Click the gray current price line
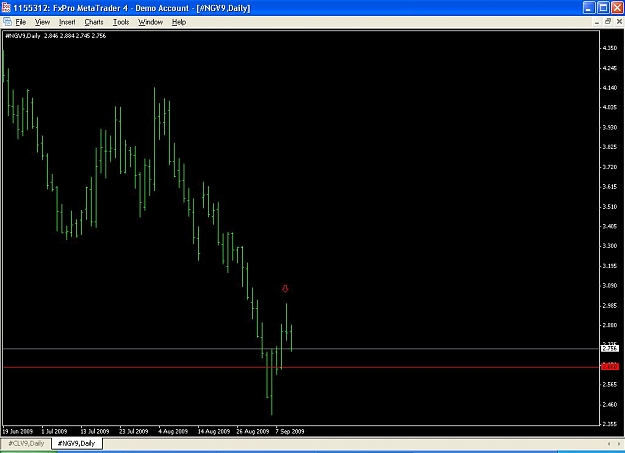 301,349
